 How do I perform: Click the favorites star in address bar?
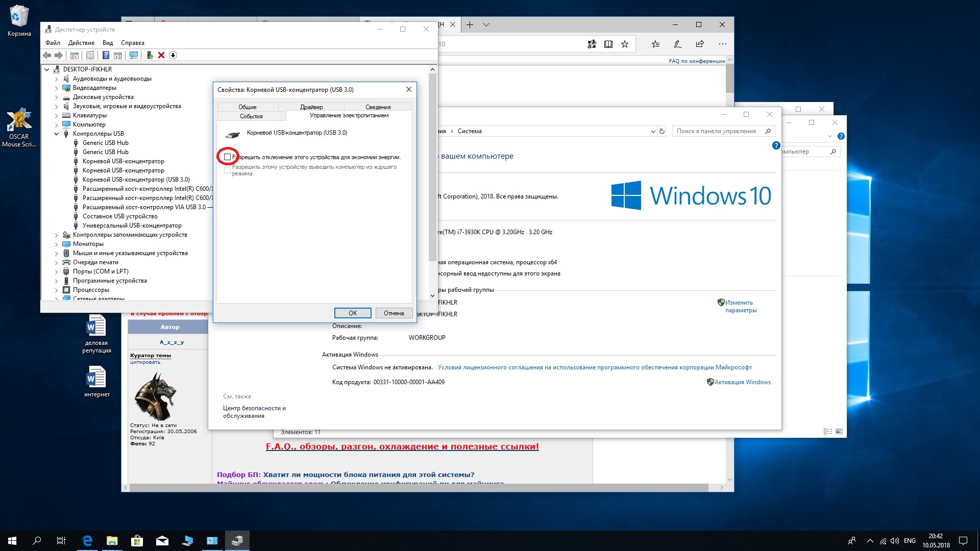(625, 44)
